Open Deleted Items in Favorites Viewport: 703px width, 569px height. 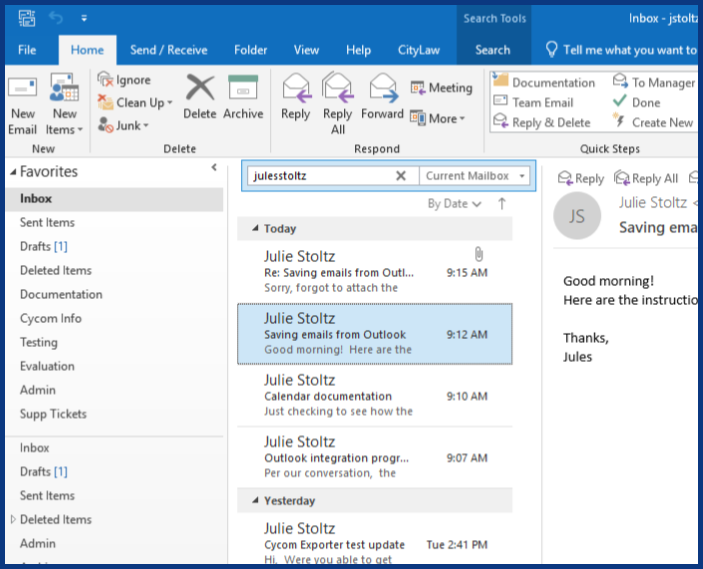56,270
